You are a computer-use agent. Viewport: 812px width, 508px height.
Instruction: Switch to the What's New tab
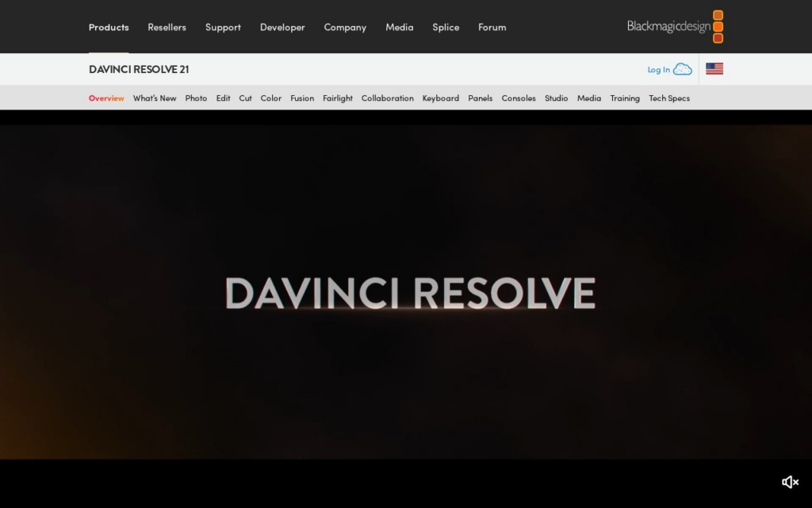coord(155,98)
